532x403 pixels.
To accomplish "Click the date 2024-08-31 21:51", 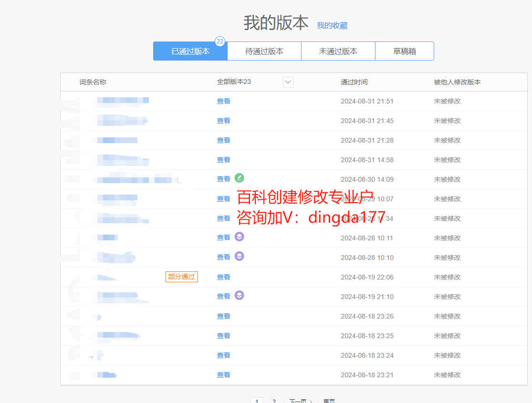I will coord(367,101).
